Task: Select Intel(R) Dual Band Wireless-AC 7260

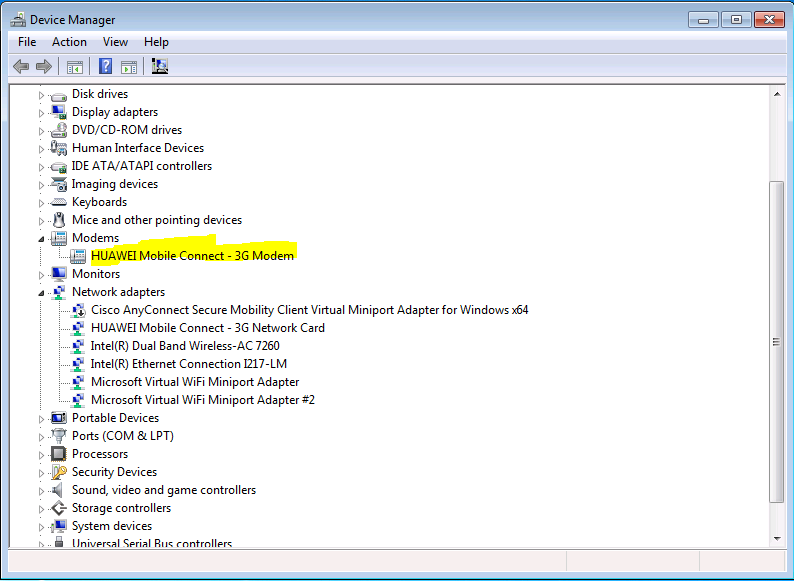Action: pos(185,346)
